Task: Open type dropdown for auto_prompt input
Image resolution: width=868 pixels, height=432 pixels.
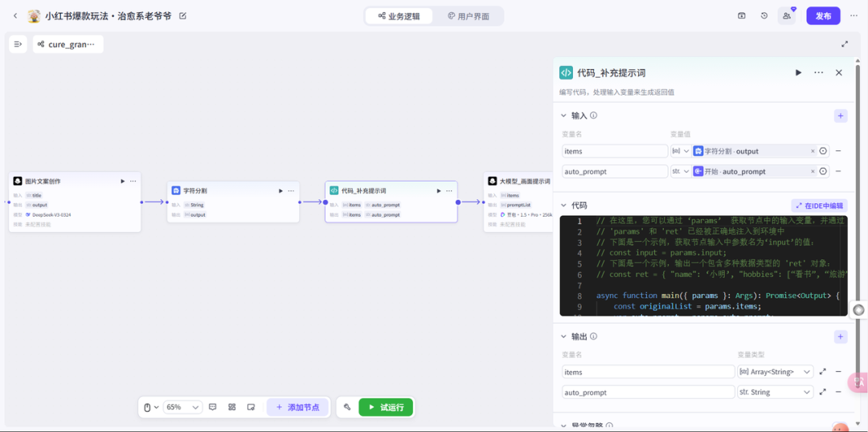Action: pos(681,172)
